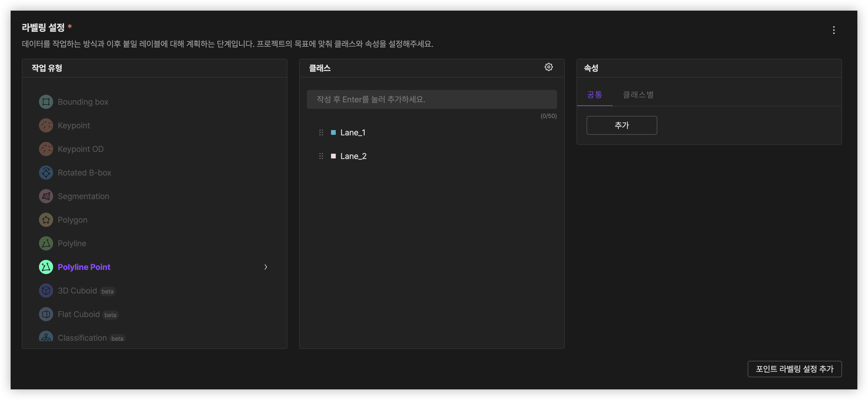868x400 pixels.
Task: Select the Lane_2 class row
Action: 432,156
